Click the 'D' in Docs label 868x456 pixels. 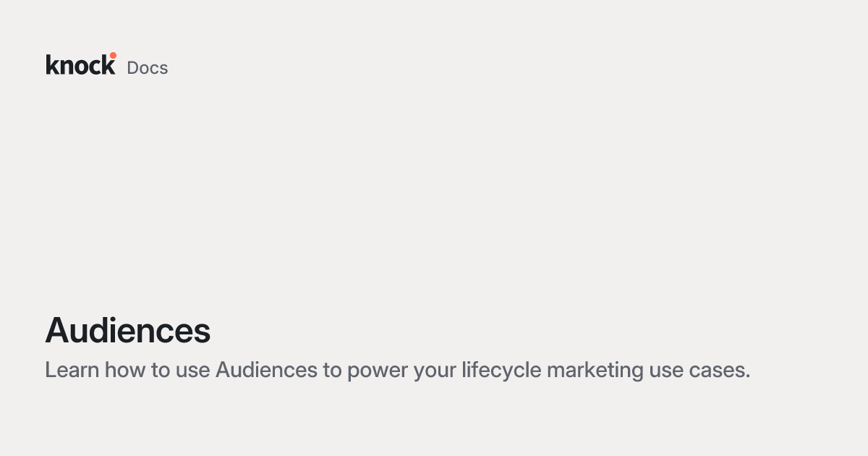(x=133, y=68)
